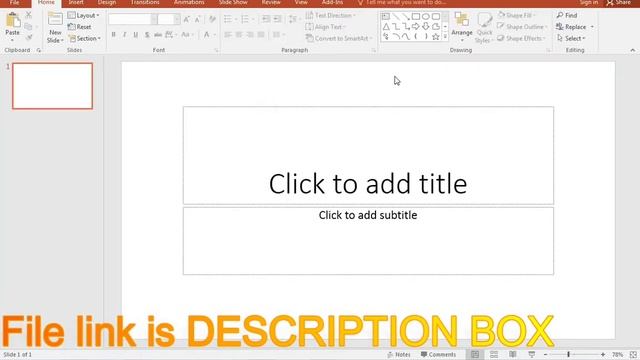Viewport: 640px width, 360px height.
Task: Select the Oval shape in gallery
Action: coord(426,17)
